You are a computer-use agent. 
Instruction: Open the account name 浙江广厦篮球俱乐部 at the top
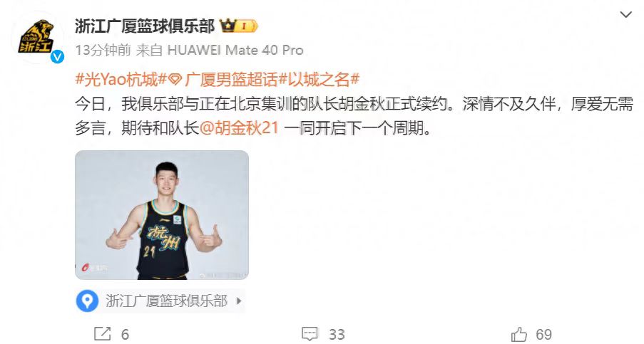tap(145, 26)
